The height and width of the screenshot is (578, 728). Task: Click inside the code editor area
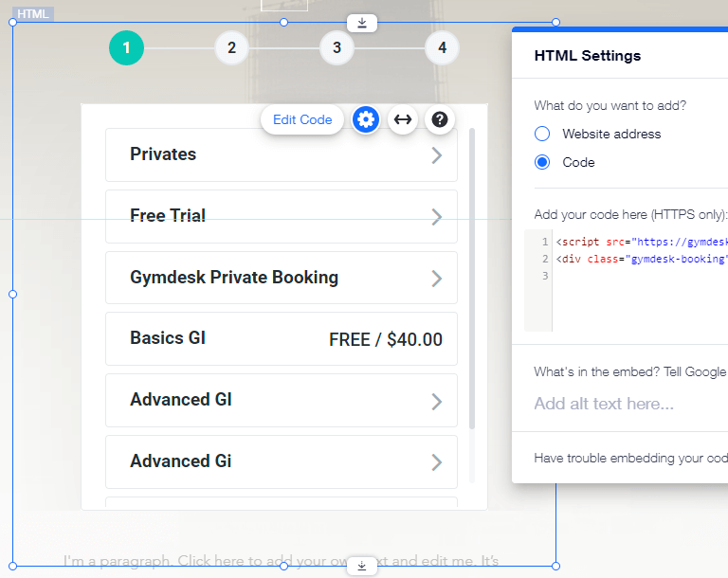click(x=635, y=294)
